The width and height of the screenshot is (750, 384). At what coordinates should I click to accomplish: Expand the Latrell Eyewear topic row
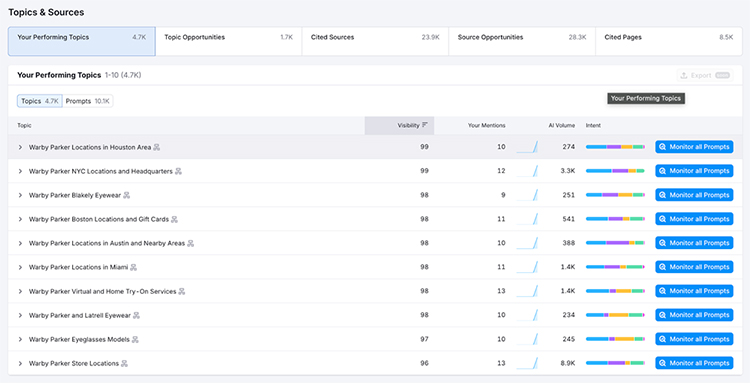pos(20,315)
